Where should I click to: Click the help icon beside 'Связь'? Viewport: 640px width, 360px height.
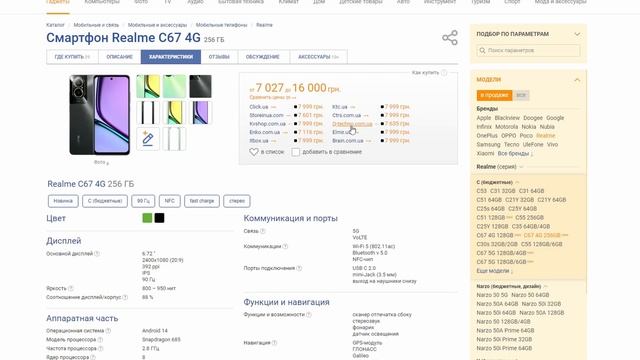coord(263,231)
